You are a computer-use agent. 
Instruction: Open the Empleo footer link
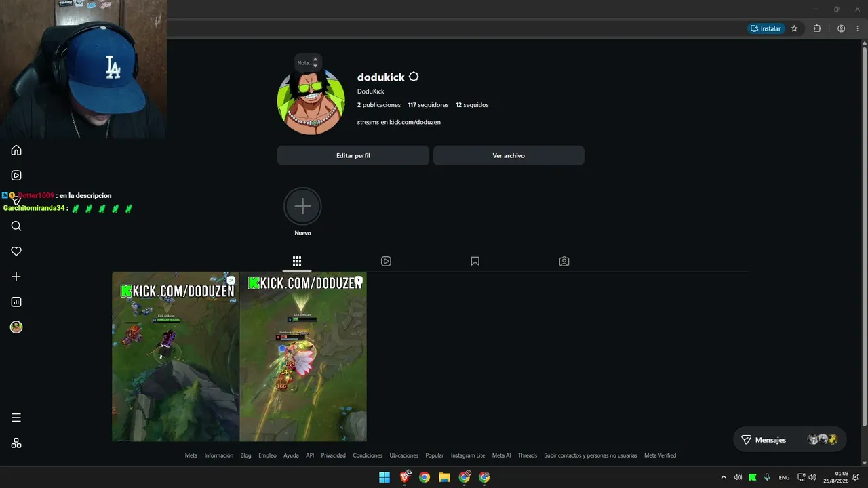coord(267,455)
